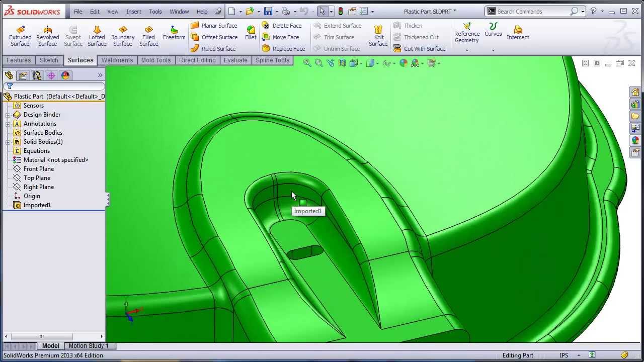Image resolution: width=644 pixels, height=362 pixels.
Task: Click the Search Commands field
Action: pyautogui.click(x=535, y=11)
